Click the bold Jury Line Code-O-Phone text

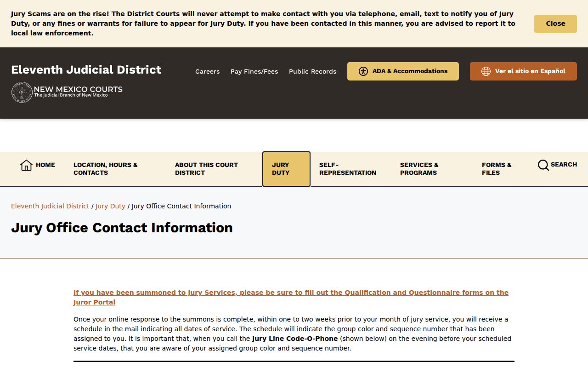[x=295, y=339]
